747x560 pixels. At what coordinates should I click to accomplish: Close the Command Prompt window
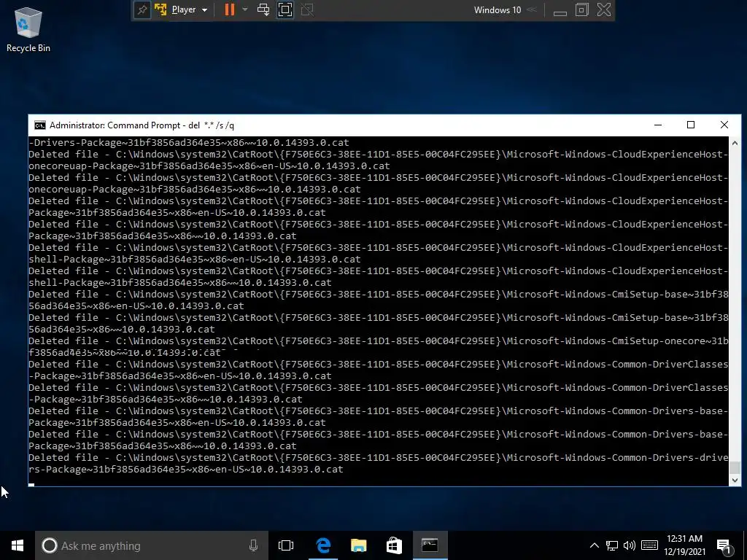724,125
